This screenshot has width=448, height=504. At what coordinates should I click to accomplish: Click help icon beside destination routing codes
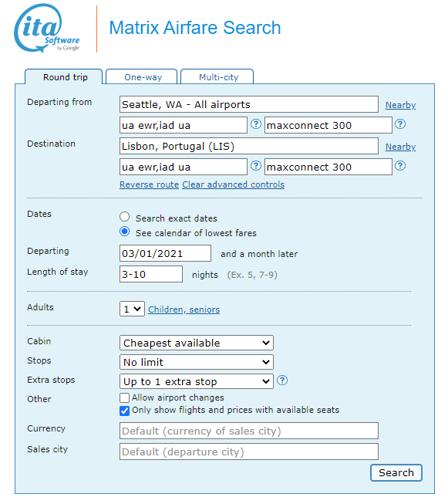click(x=256, y=166)
